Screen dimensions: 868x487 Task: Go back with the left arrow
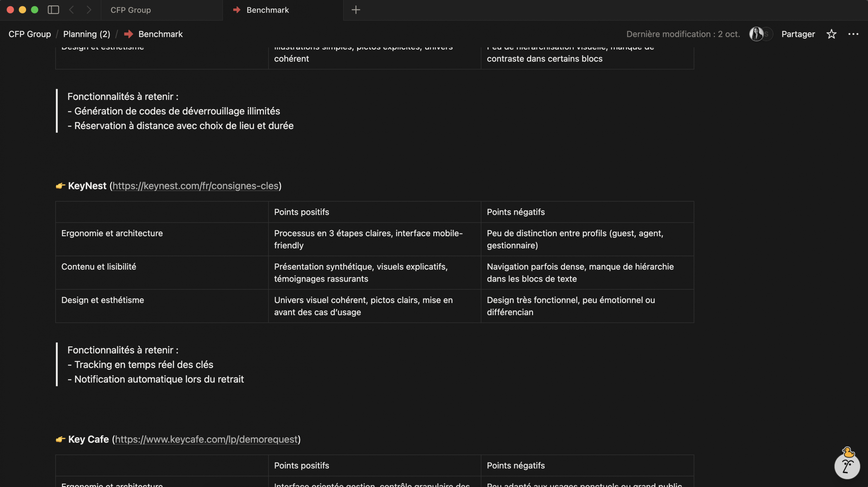click(x=72, y=10)
